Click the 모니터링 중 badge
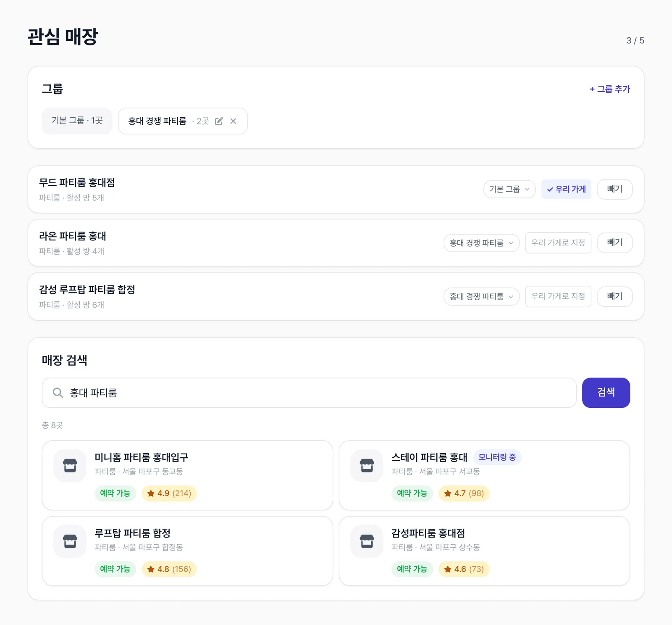Image resolution: width=672 pixels, height=625 pixels. click(x=497, y=457)
